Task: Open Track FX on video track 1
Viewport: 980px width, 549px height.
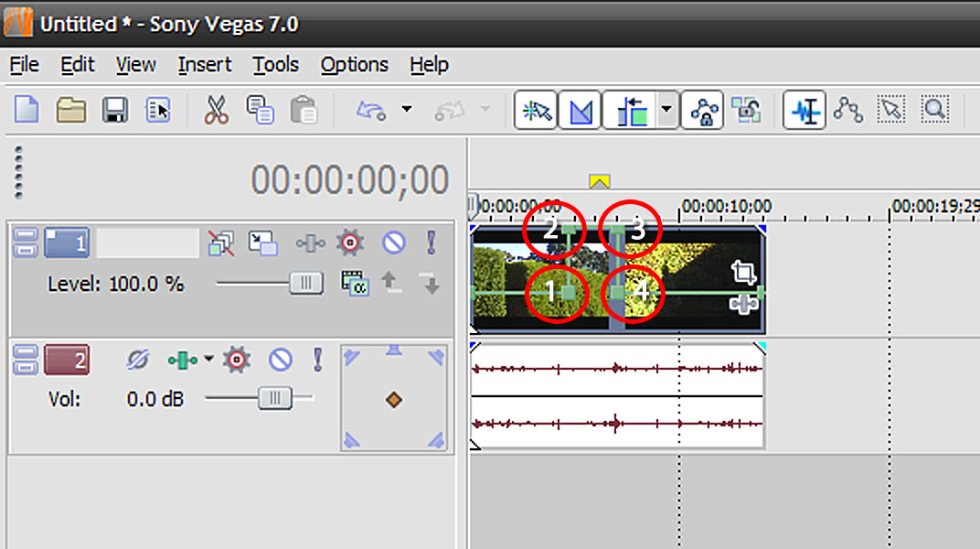Action: (310, 242)
